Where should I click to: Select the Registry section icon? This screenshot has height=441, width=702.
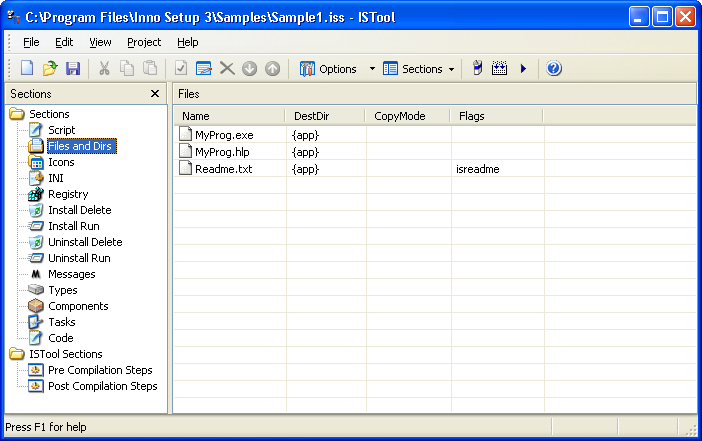(37, 194)
